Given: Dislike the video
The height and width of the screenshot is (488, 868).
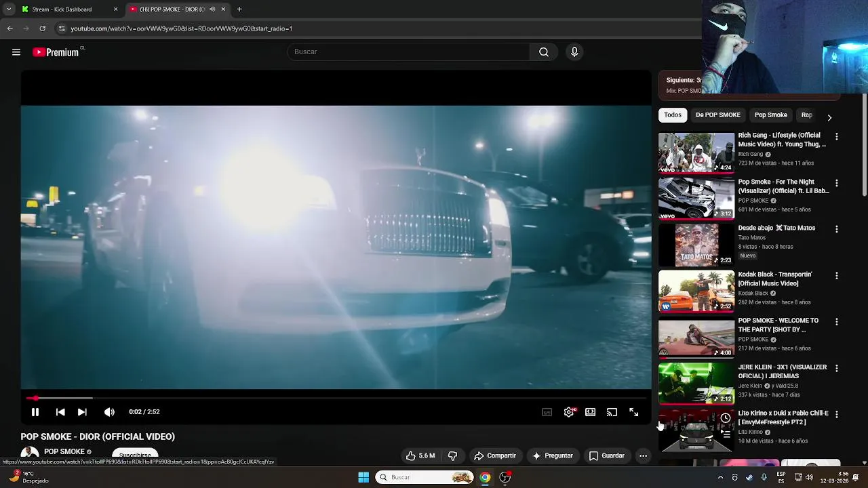Looking at the screenshot, I should [452, 456].
